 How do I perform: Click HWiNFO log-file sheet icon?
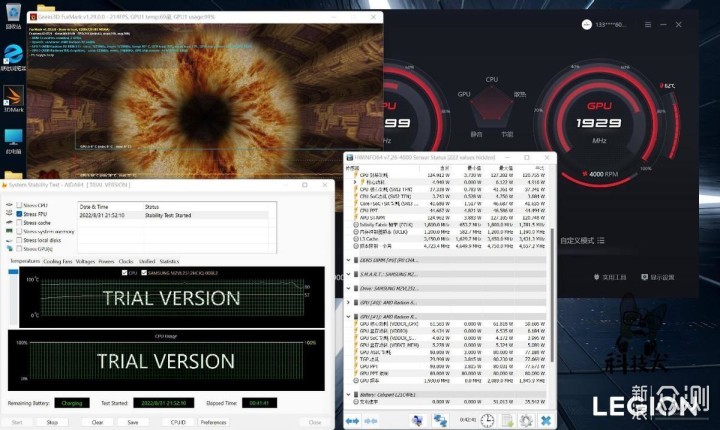(x=507, y=420)
